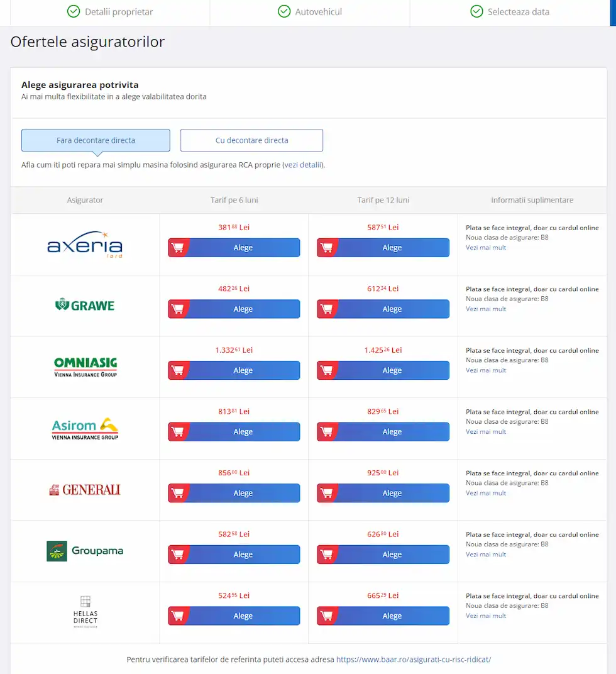The width and height of the screenshot is (616, 674).
Task: Choose Hellas Direct 12-month Alege button
Action: pyautogui.click(x=383, y=616)
